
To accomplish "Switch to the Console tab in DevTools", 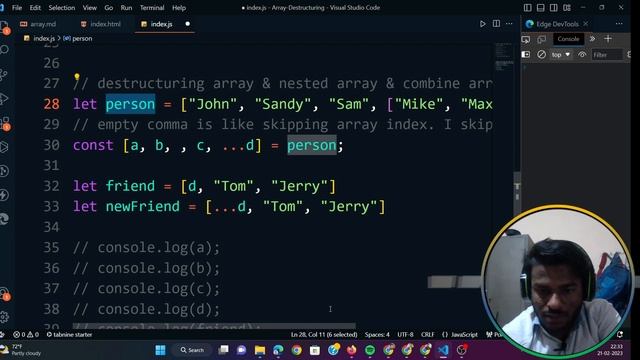I will click(568, 39).
